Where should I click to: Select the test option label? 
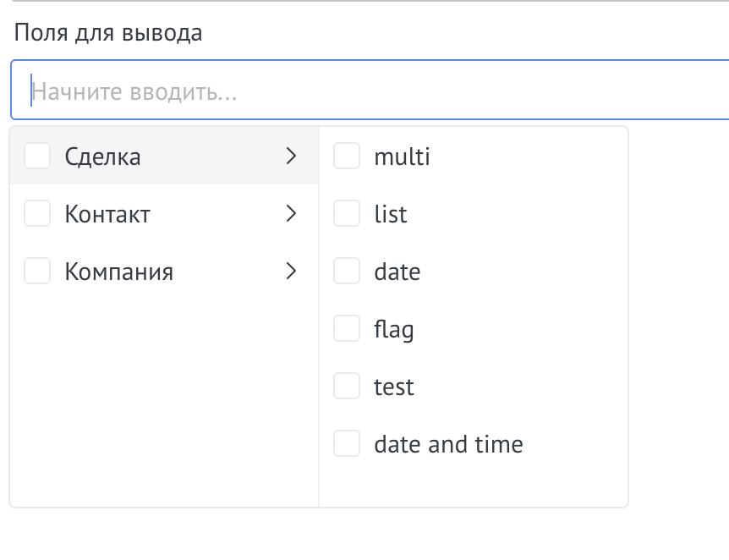[394, 387]
